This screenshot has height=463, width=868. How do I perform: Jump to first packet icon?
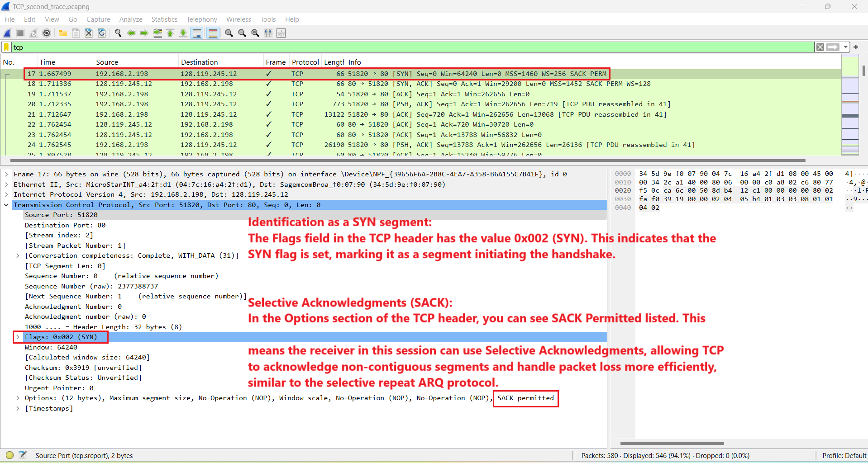[170, 33]
